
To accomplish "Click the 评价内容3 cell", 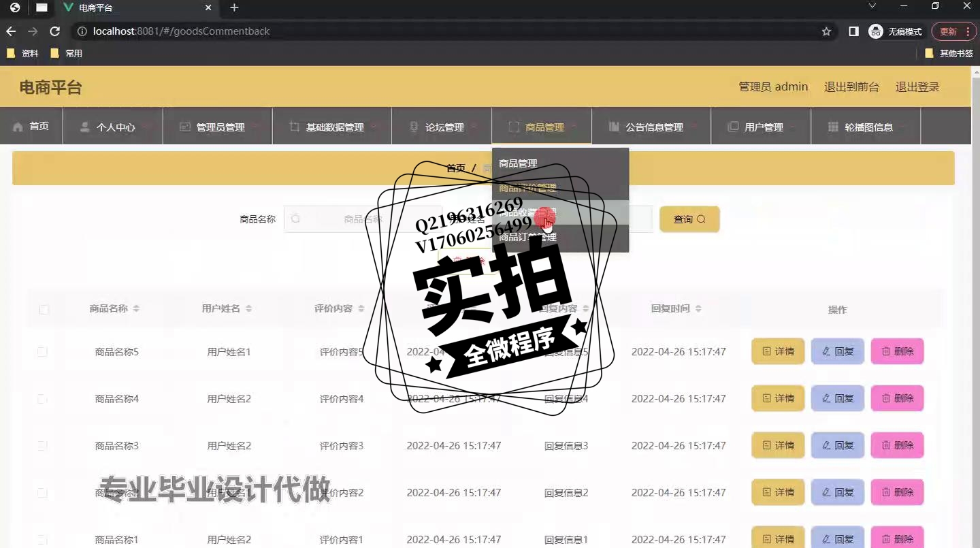I will coord(342,446).
